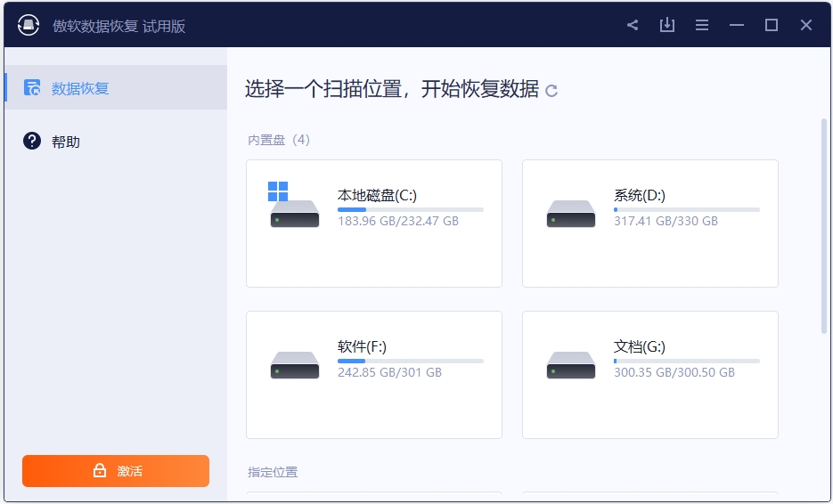Viewport: 833px width, 504px height.
Task: Click the 系统(D:) usage progress bar
Action: click(x=686, y=209)
